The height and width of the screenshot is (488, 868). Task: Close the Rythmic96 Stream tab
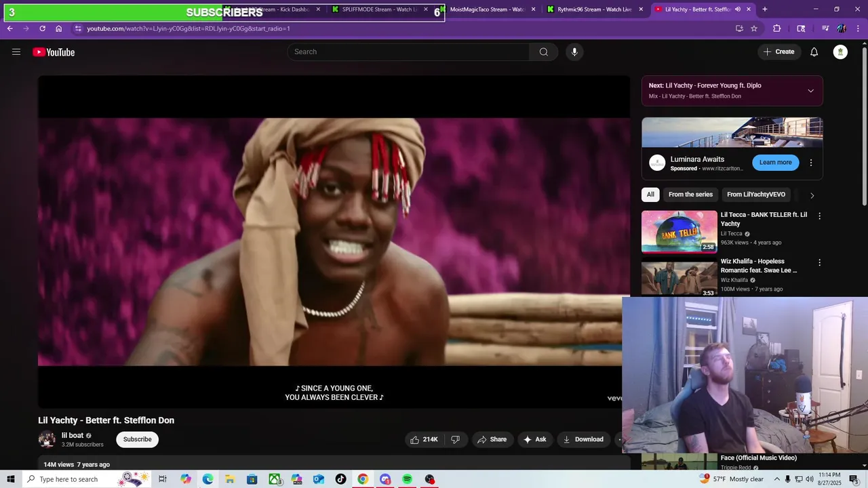click(641, 9)
